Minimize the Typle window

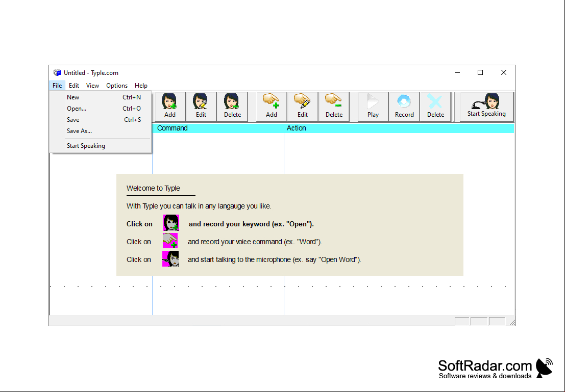coord(457,73)
